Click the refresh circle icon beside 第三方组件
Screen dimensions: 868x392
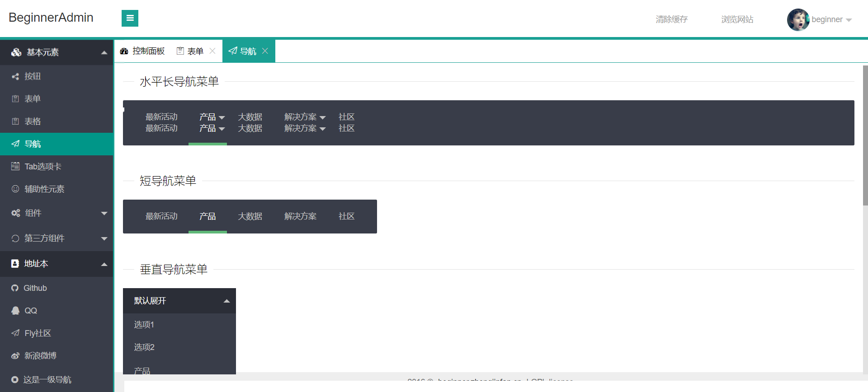click(15, 238)
